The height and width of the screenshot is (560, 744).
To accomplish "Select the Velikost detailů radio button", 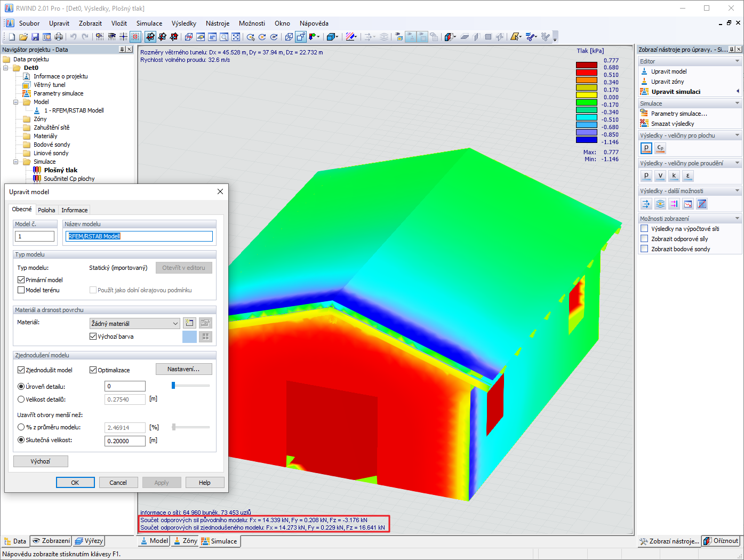I will point(21,399).
